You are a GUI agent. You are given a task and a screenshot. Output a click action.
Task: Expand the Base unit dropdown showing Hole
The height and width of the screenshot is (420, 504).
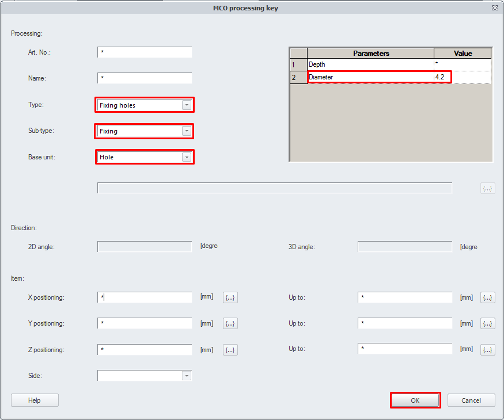(186, 157)
